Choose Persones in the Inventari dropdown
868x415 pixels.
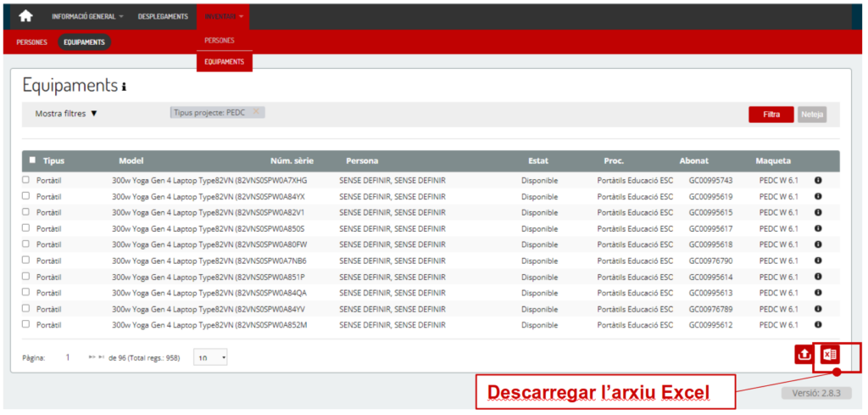[x=220, y=41]
